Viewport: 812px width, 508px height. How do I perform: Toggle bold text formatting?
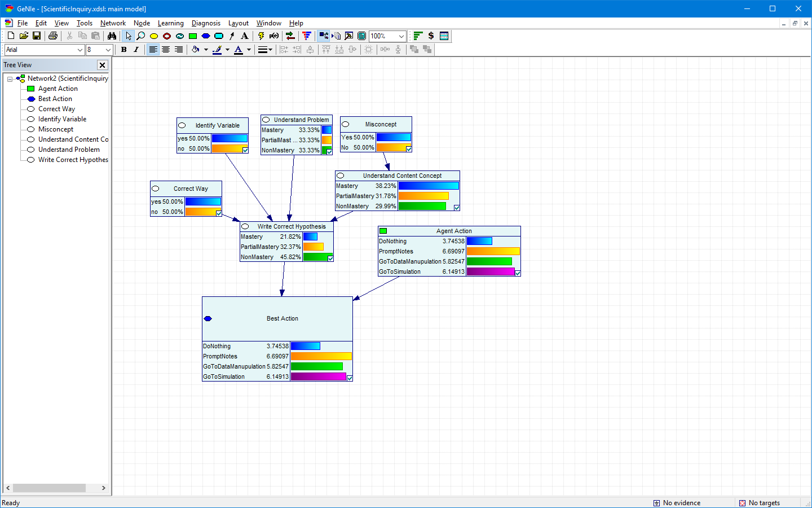(x=124, y=50)
